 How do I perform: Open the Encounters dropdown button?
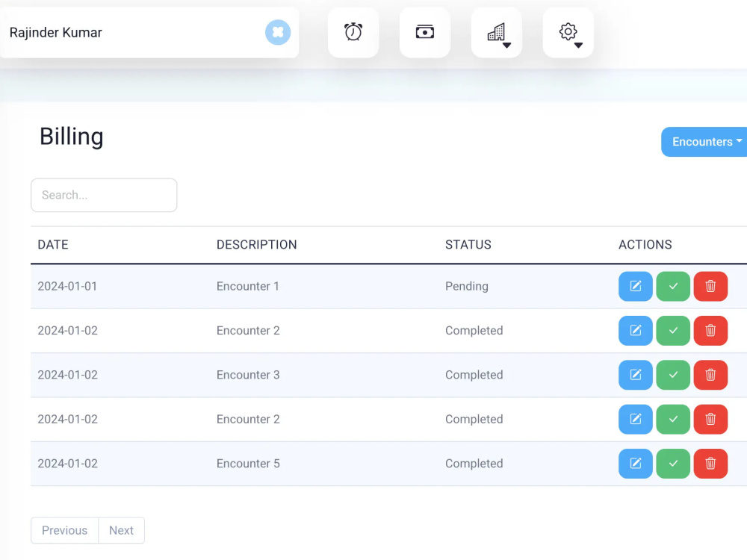pos(704,142)
